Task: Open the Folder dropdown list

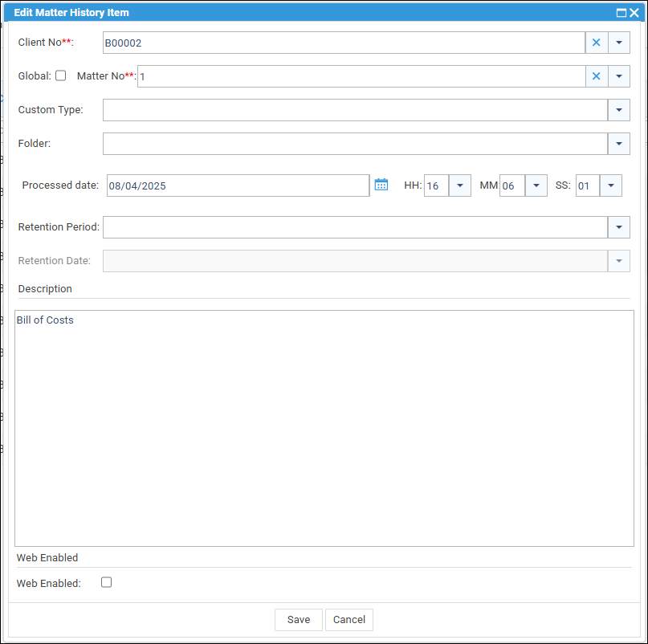Action: pyautogui.click(x=618, y=144)
